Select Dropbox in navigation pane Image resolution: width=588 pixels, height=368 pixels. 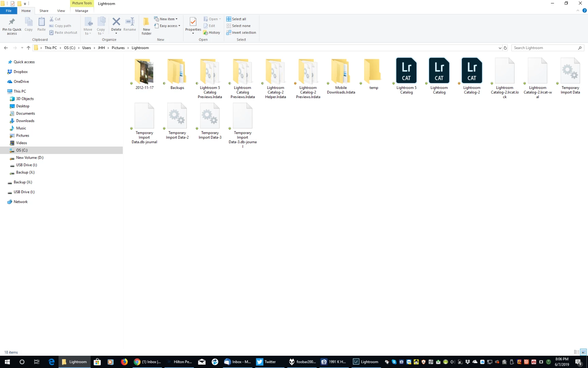pyautogui.click(x=21, y=72)
